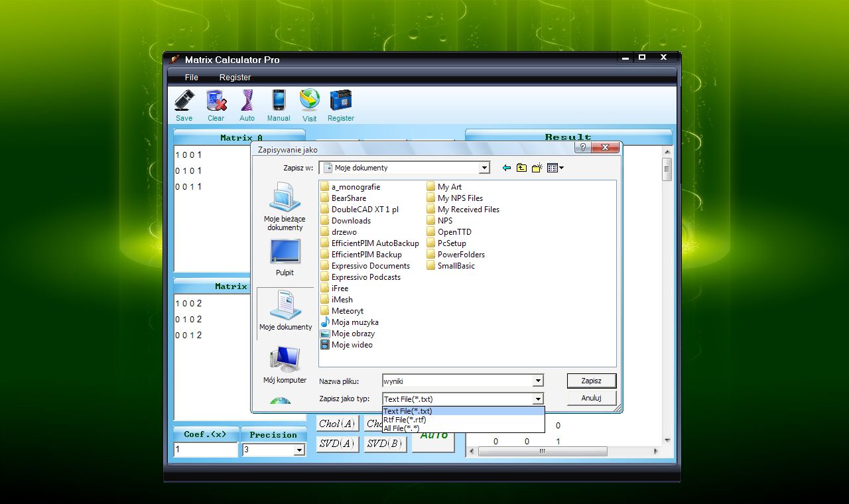This screenshot has height=504, width=849.
Task: Open the Register menu
Action: (235, 78)
